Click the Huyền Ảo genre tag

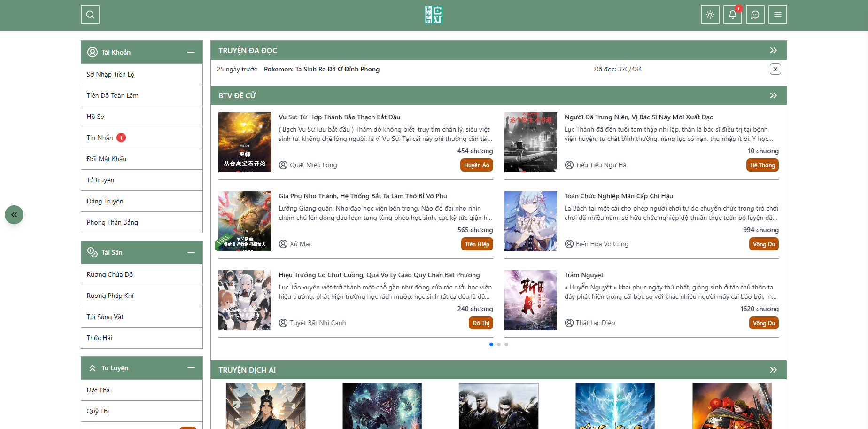(476, 165)
